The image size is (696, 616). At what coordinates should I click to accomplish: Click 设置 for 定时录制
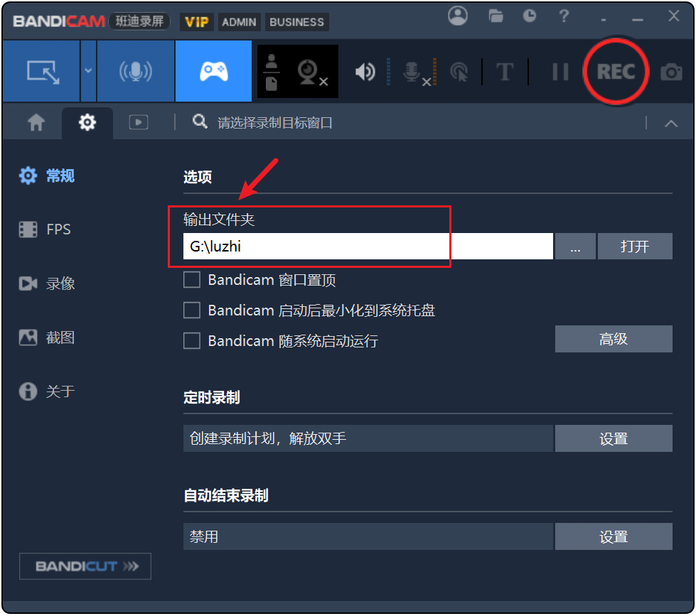[614, 438]
